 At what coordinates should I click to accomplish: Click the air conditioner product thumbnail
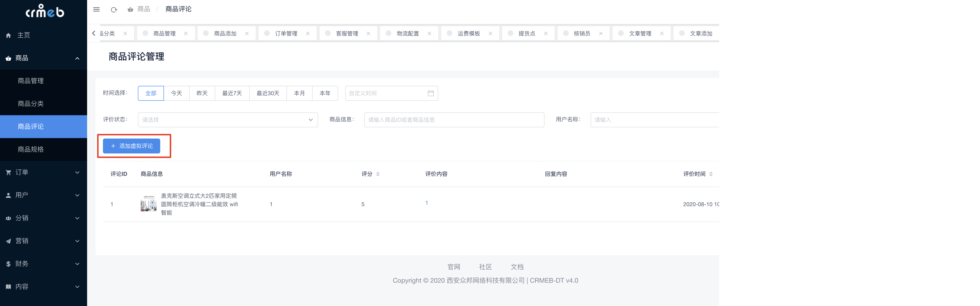click(x=148, y=204)
